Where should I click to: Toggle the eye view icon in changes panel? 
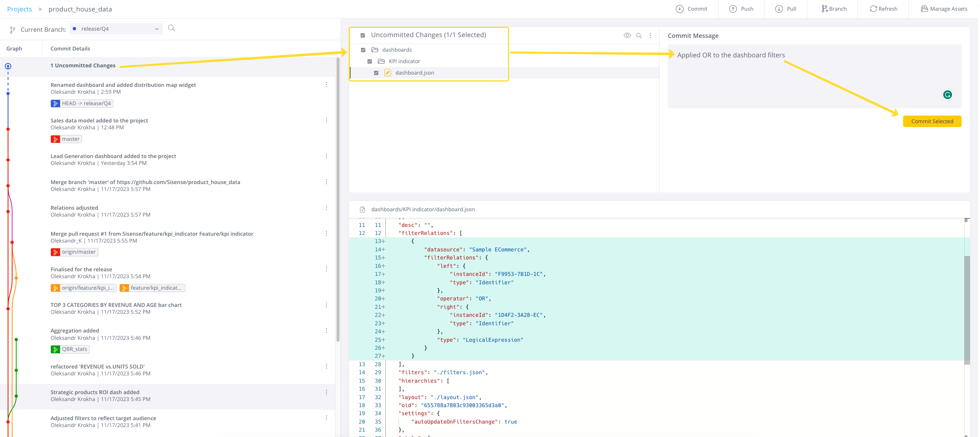click(x=627, y=35)
